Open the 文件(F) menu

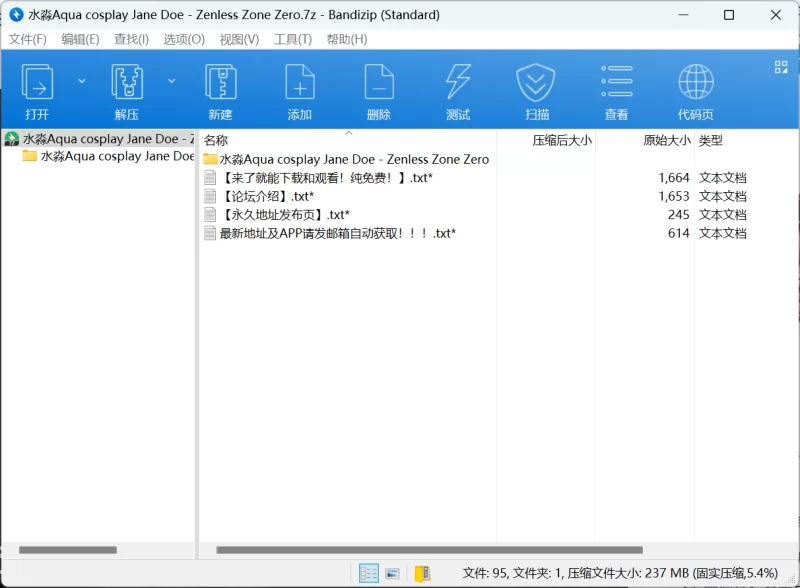(x=28, y=39)
